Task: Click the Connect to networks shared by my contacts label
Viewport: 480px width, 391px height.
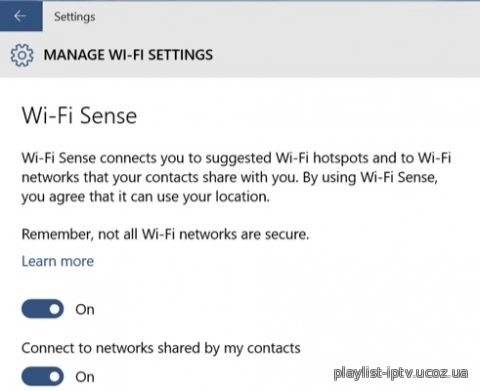Action: click(161, 348)
